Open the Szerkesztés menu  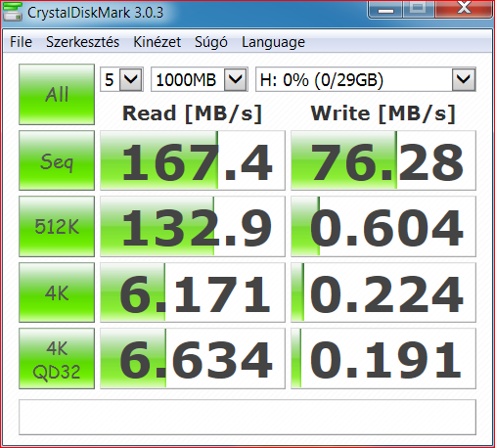[82, 42]
